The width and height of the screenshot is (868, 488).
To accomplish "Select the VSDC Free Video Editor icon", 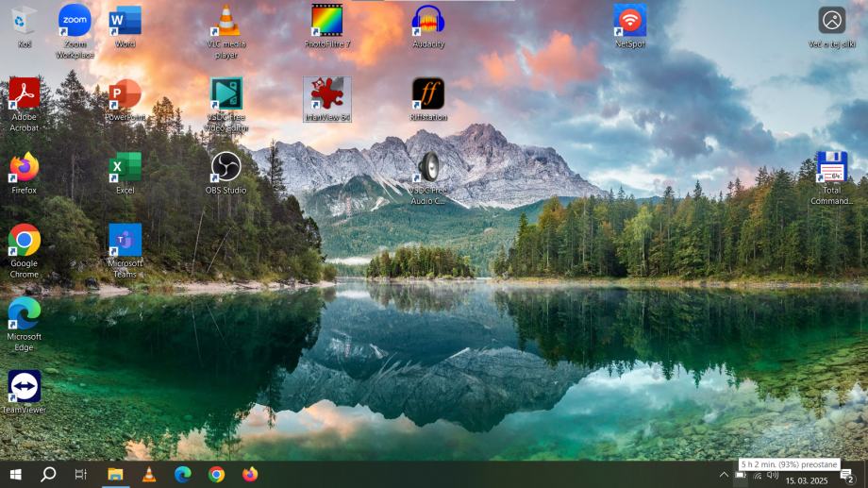I will (225, 105).
